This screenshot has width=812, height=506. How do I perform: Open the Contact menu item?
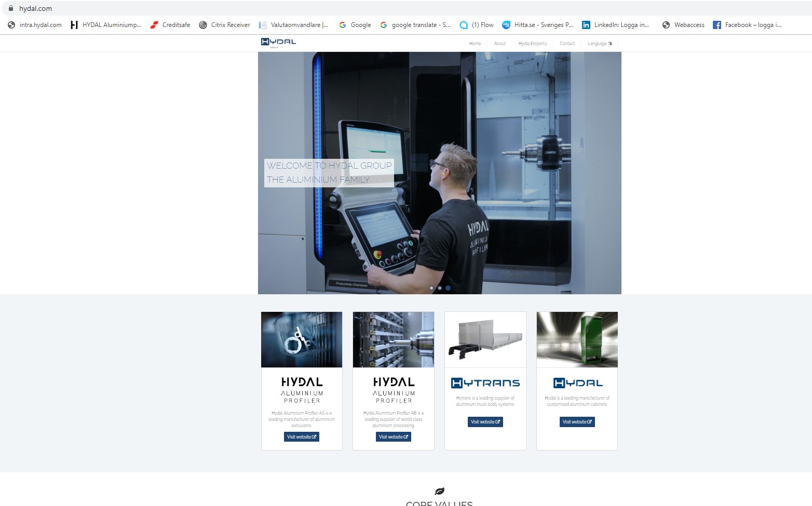567,44
